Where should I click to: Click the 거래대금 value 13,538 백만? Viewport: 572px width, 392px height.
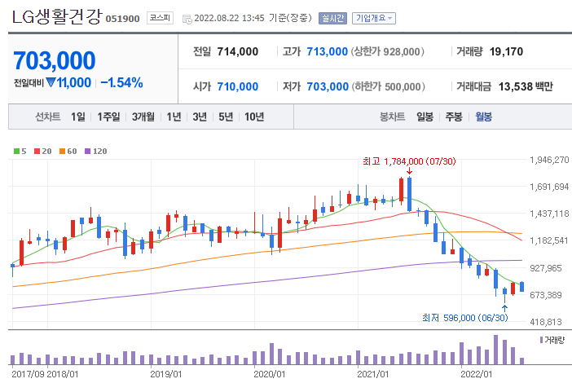pos(526,87)
